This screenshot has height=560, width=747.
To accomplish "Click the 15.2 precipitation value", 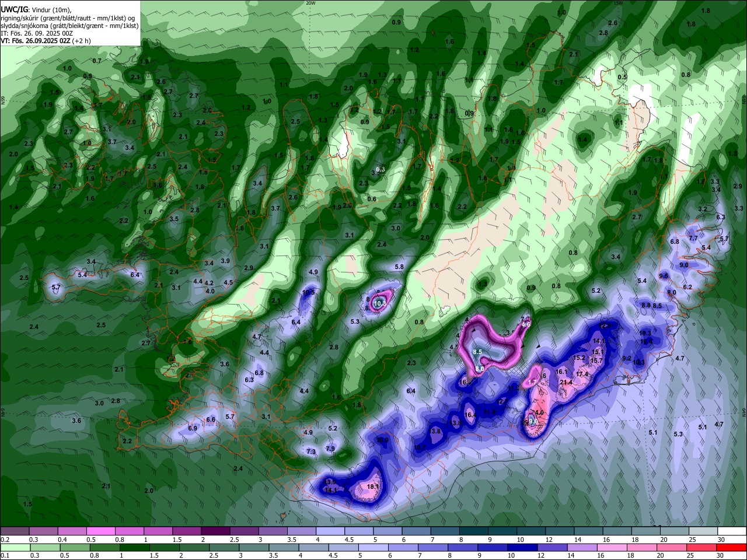I will click(x=579, y=358).
